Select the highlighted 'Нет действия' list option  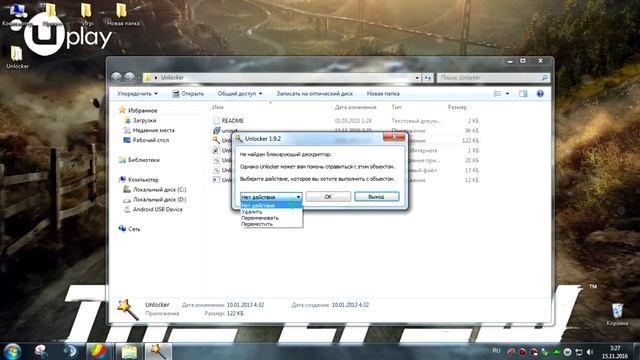(x=271, y=206)
